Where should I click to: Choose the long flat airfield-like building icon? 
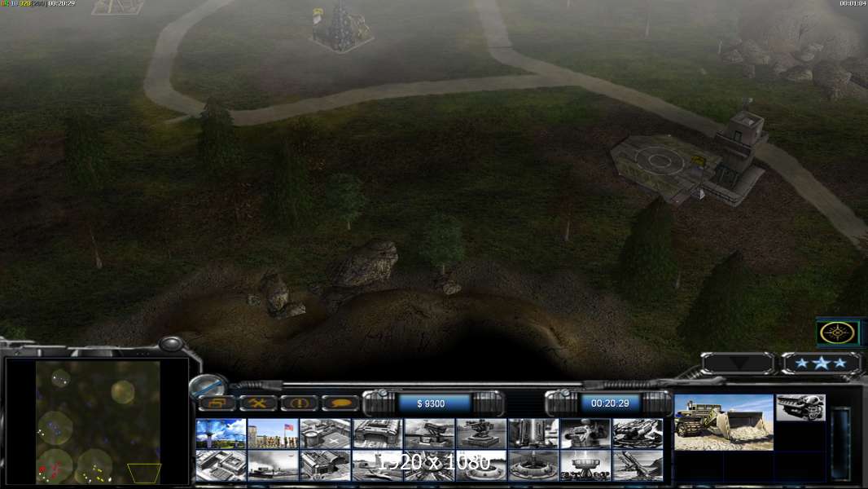pos(273,465)
